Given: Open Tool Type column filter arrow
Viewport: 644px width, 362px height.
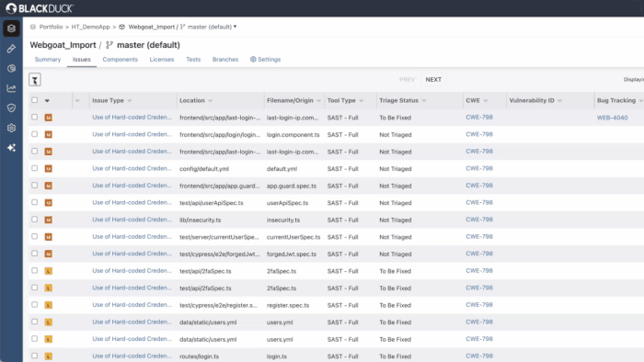Looking at the screenshot, I should pos(362,100).
